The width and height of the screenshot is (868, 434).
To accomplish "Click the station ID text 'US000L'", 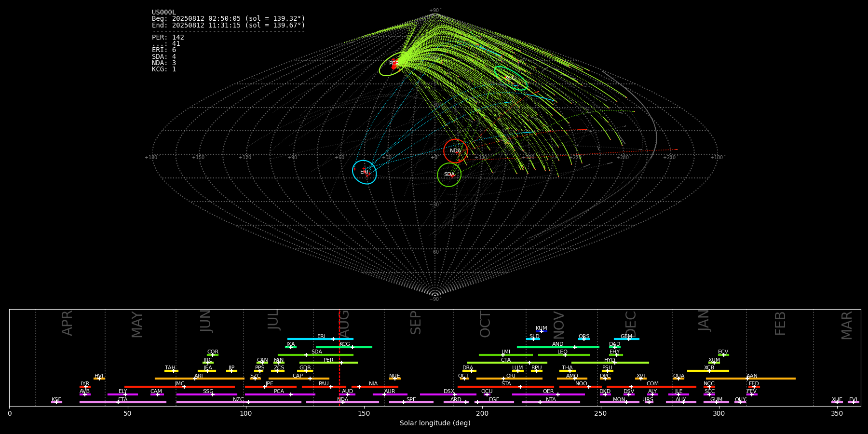I will pyautogui.click(x=164, y=13).
